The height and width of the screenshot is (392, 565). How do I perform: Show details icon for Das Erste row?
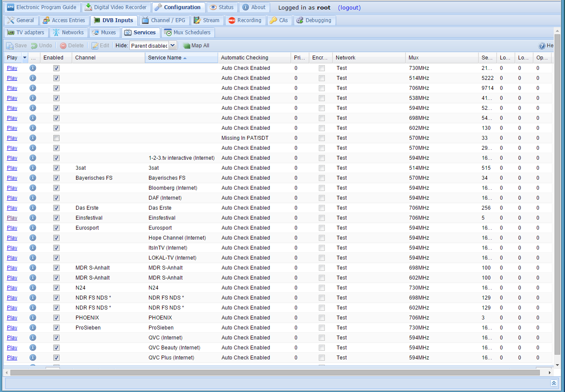coord(33,208)
